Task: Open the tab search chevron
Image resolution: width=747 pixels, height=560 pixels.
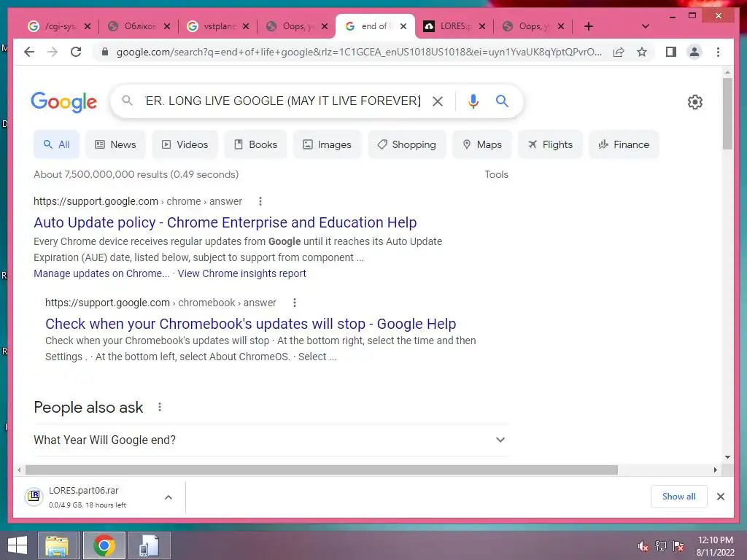Action: (x=645, y=26)
